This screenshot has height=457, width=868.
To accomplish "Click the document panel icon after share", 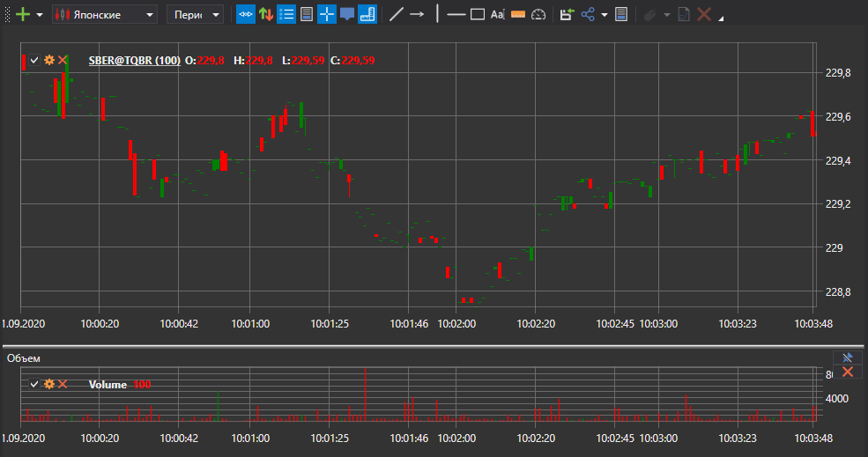I will (x=621, y=14).
